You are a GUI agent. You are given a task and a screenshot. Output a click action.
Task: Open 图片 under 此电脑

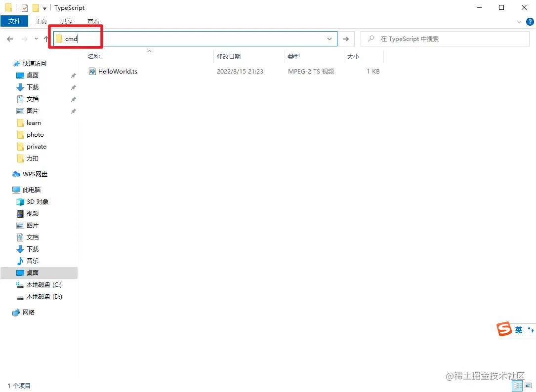pos(33,226)
